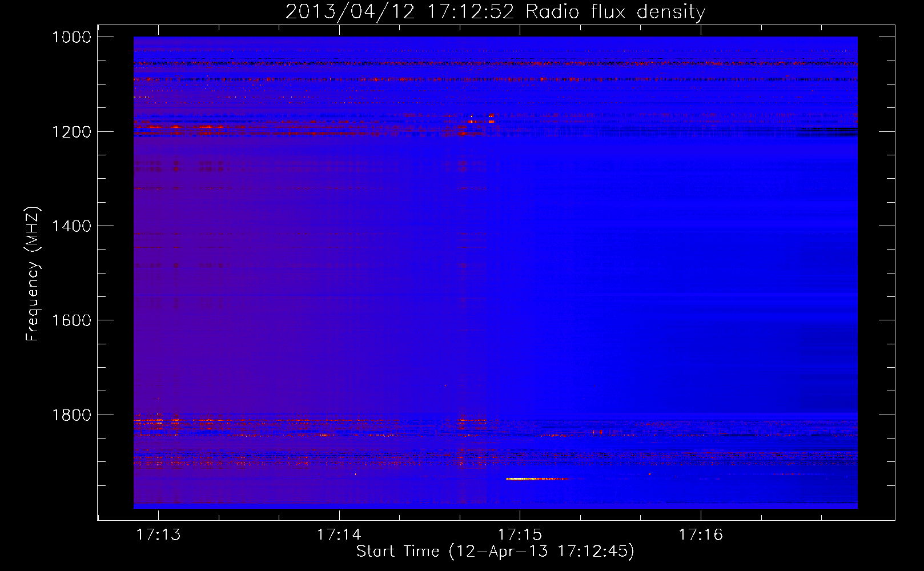Select the 1600 frequency axis label

click(x=71, y=320)
